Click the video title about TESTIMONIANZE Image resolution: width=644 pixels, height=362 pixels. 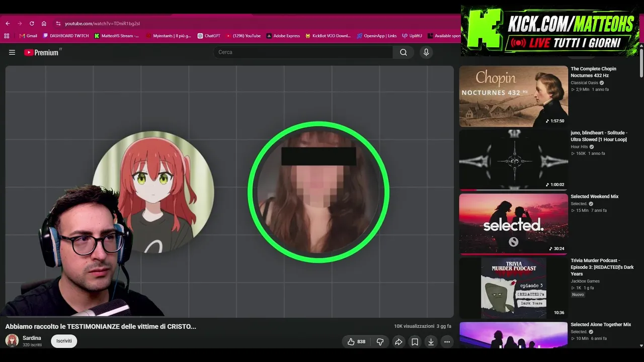coord(101,326)
